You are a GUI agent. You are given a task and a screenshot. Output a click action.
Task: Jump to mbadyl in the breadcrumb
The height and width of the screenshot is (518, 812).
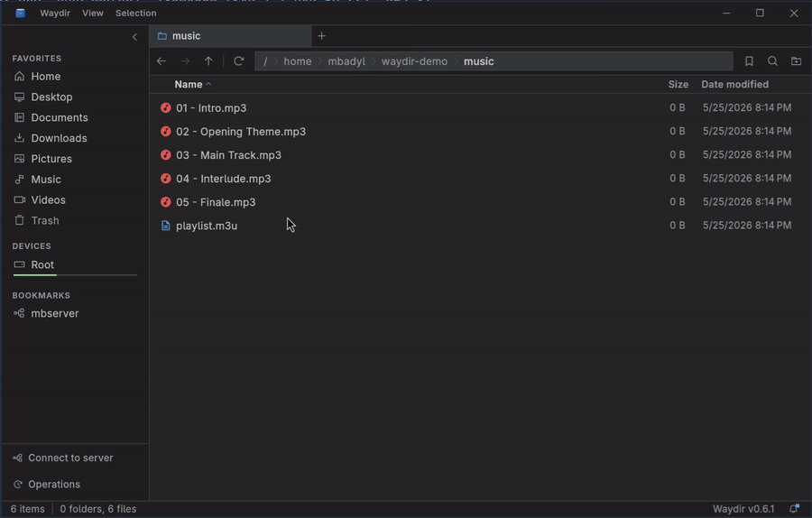pos(346,61)
